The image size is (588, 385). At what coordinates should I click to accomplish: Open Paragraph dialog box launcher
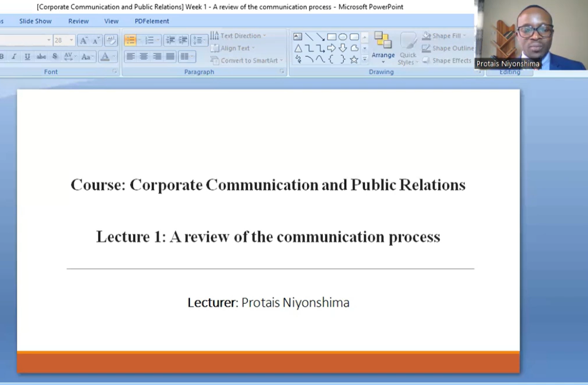click(282, 72)
